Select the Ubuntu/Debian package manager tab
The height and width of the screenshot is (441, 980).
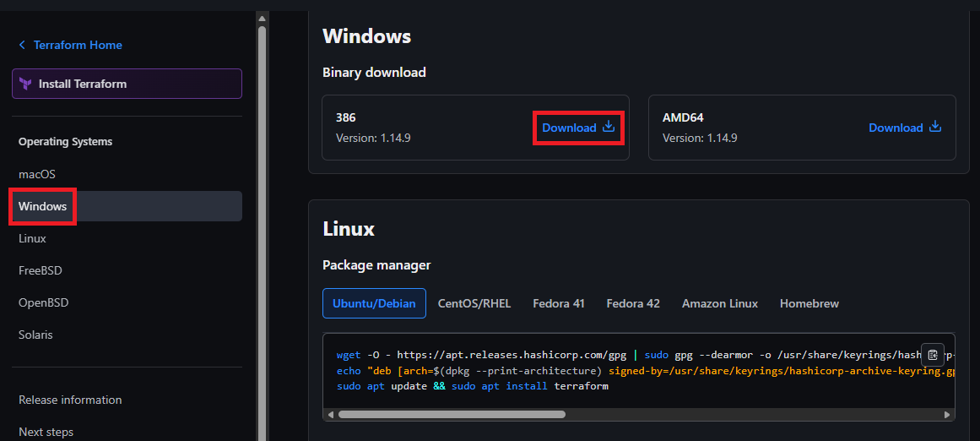pyautogui.click(x=374, y=303)
